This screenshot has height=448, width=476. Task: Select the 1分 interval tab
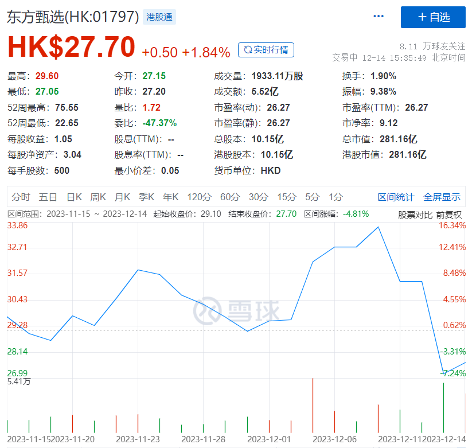(x=335, y=197)
